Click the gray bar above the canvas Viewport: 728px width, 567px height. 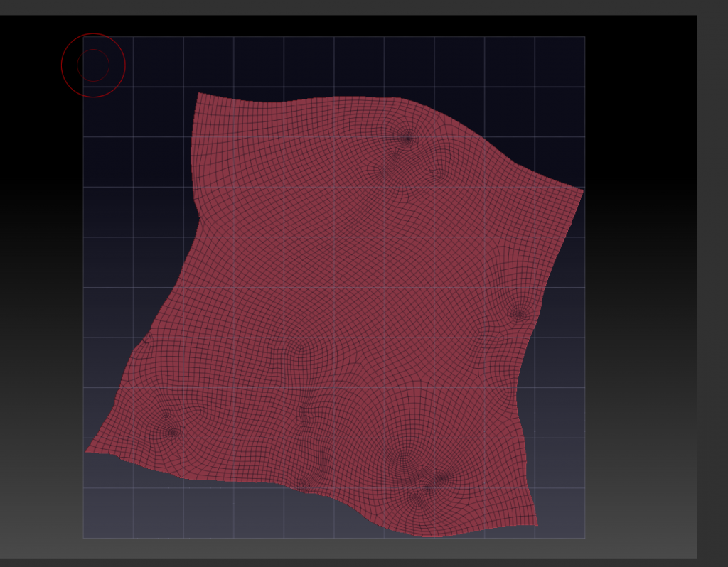click(355, 7)
